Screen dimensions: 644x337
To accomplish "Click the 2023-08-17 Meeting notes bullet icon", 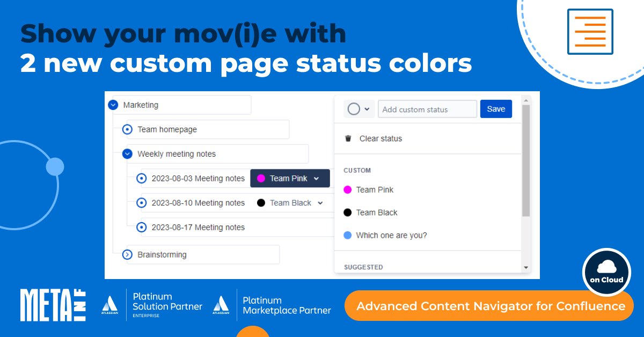I will [142, 228].
